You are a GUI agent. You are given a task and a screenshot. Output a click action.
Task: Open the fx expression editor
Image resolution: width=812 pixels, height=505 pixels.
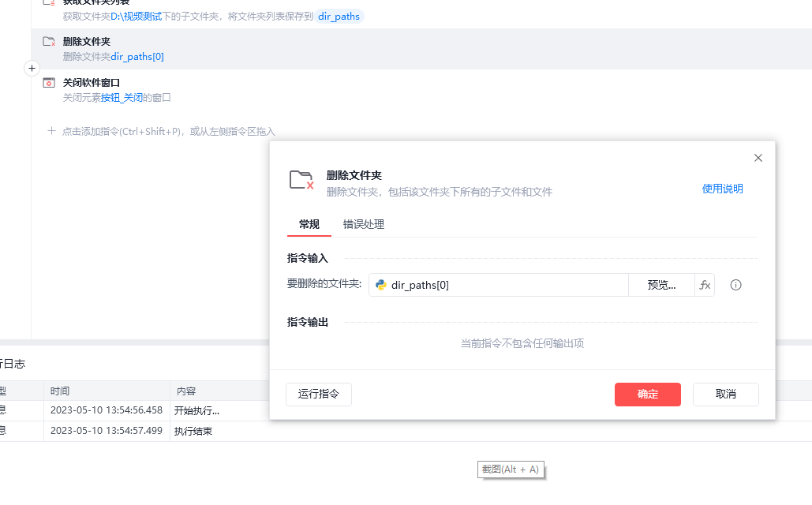pyautogui.click(x=705, y=285)
